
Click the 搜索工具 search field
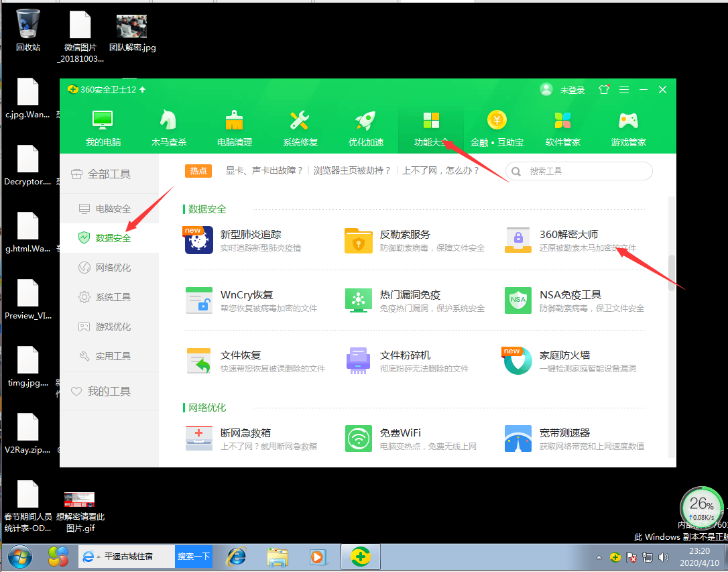[x=579, y=171]
